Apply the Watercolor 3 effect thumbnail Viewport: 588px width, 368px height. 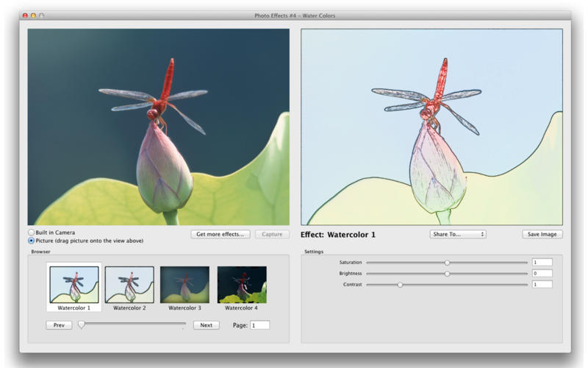click(184, 284)
